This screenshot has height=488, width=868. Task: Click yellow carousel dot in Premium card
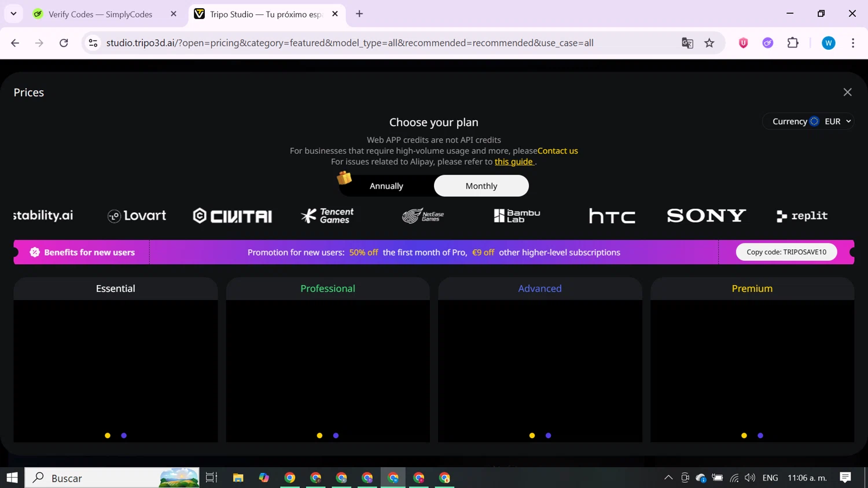click(x=744, y=435)
